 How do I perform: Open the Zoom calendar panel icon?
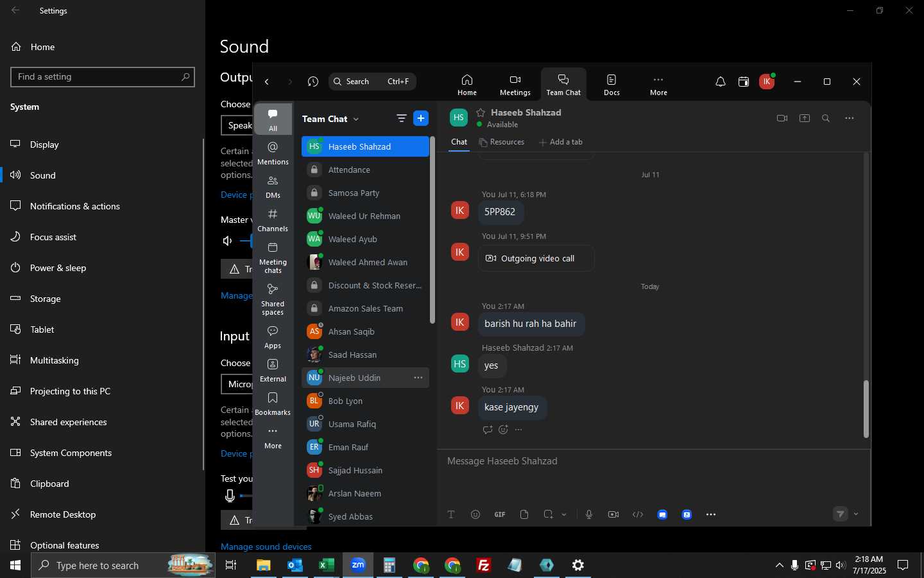point(744,82)
